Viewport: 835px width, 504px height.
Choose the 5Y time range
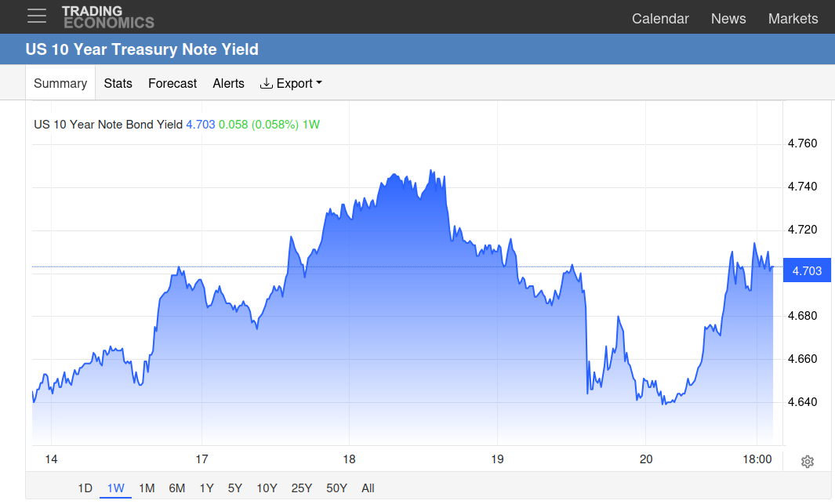(x=235, y=488)
